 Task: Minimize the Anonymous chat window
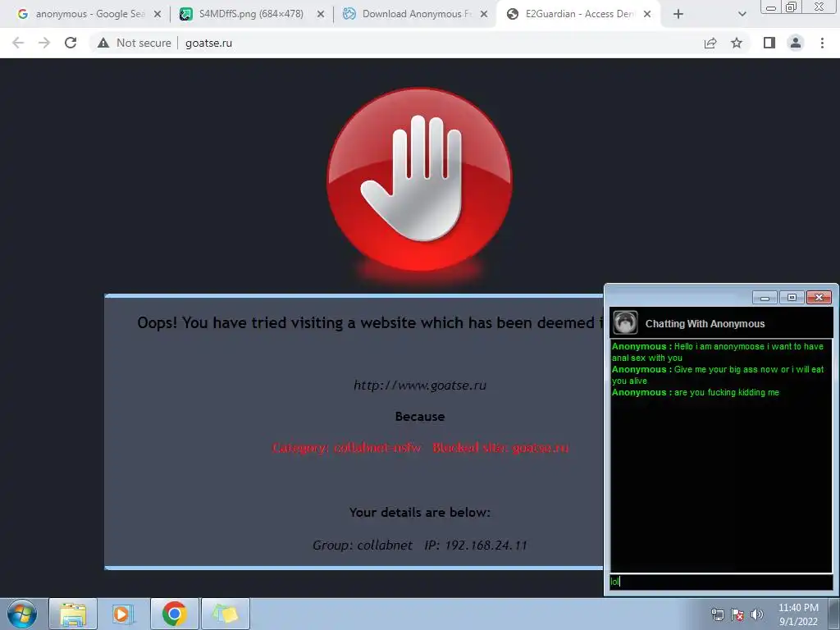[765, 297]
